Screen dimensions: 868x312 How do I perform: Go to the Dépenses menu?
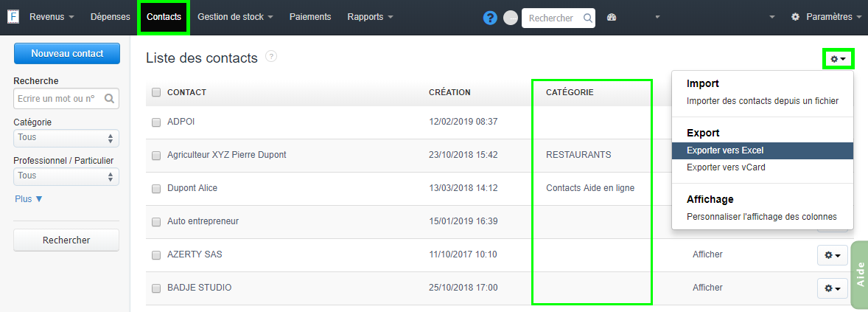(111, 17)
